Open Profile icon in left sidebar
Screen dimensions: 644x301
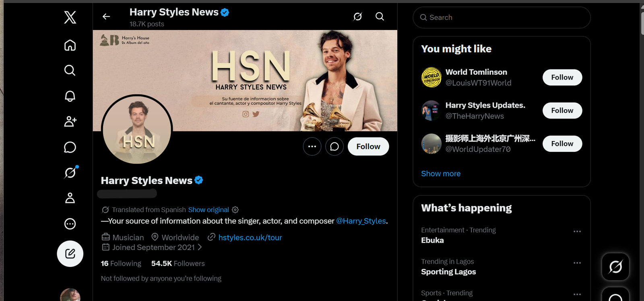point(70,198)
